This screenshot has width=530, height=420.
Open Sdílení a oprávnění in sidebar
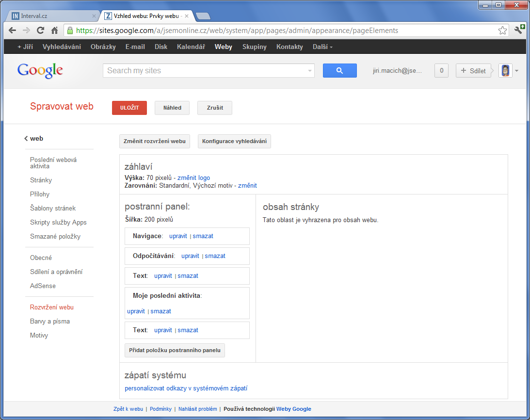56,272
